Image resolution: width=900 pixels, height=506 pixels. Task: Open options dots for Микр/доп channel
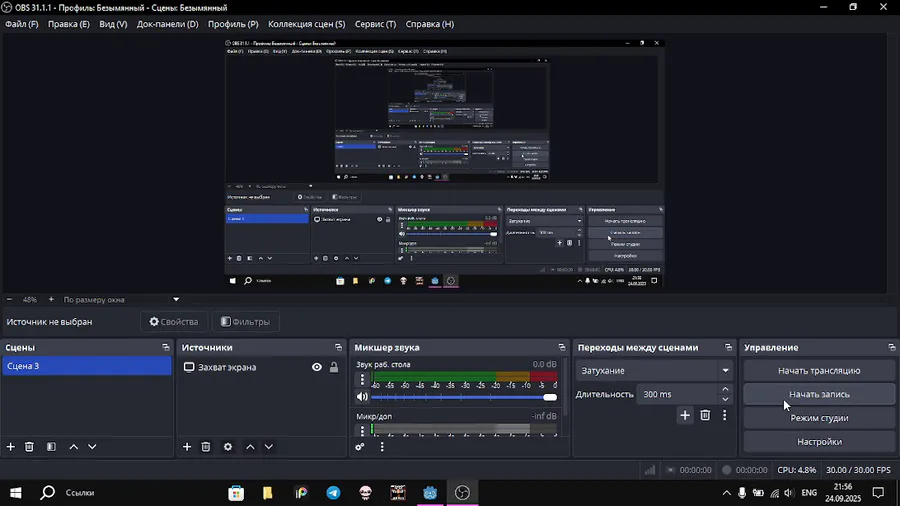click(362, 430)
